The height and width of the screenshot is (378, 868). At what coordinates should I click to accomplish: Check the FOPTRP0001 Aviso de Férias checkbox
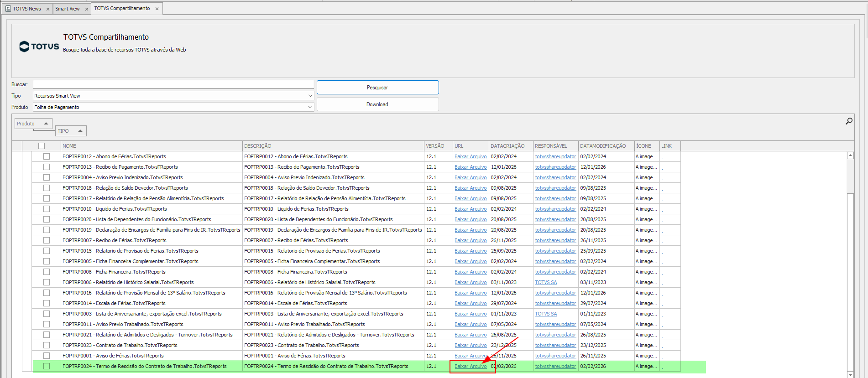click(47, 356)
